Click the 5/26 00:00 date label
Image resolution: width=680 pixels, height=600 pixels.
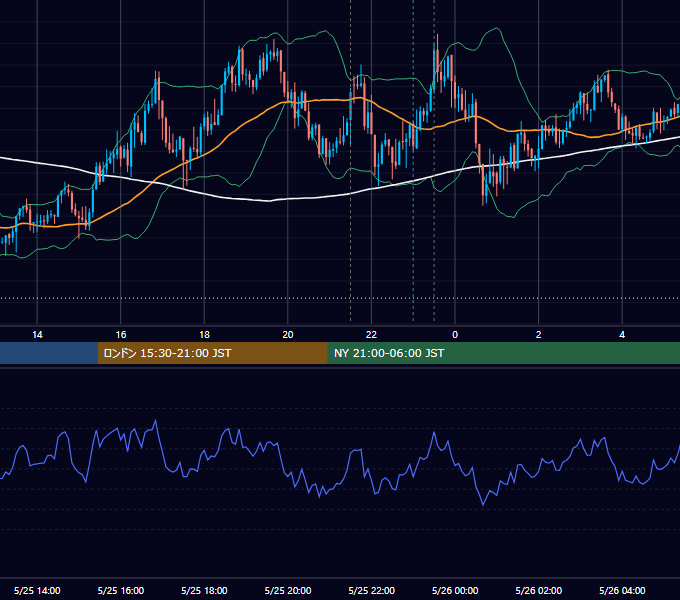455,590
